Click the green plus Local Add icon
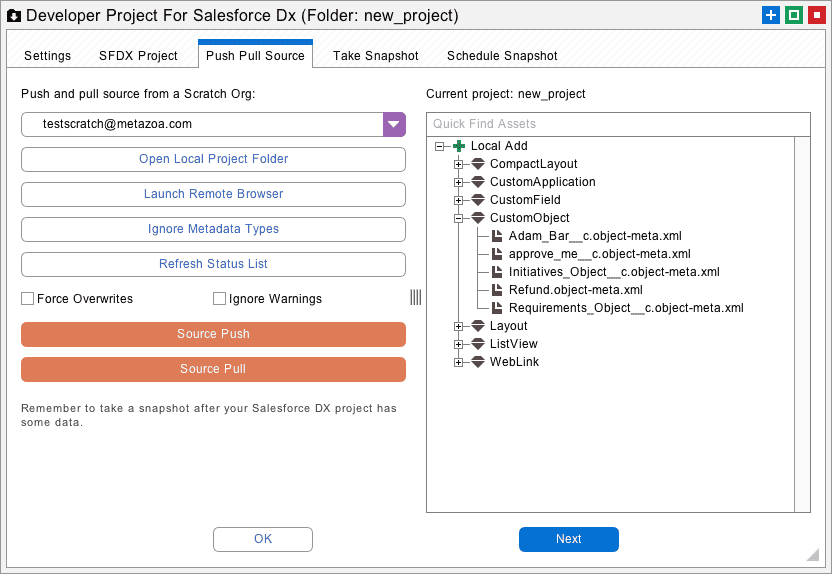This screenshot has height=574, width=832. [459, 146]
